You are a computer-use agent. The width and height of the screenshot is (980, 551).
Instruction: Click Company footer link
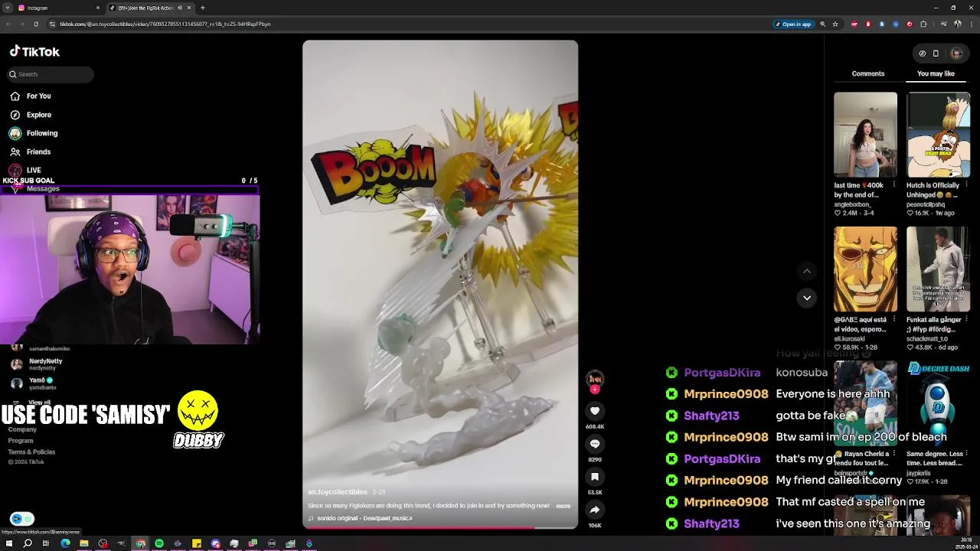pyautogui.click(x=22, y=429)
